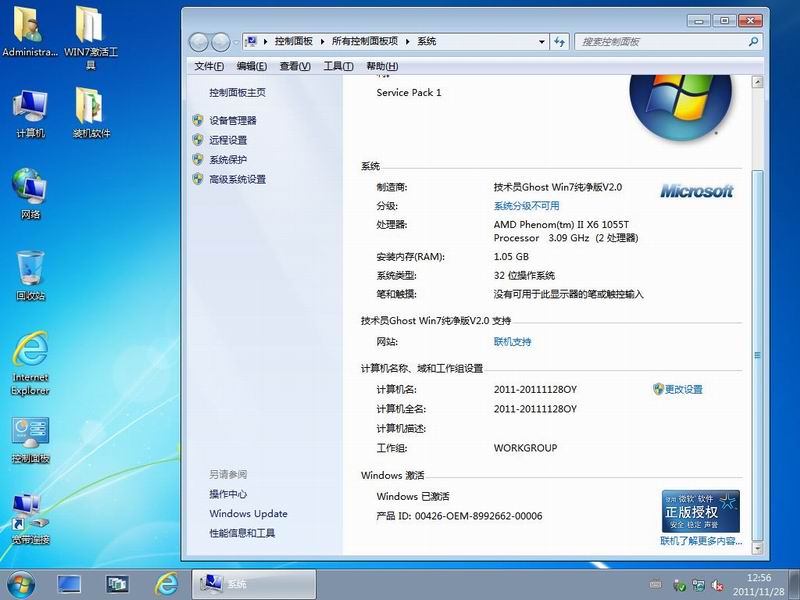Viewport: 800px width, 600px height.
Task: Open Windows Update link
Action: 248,513
